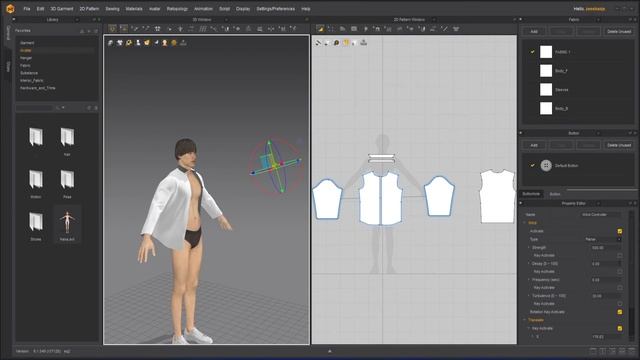Click Delete Unused in the Button panel

coord(619,145)
